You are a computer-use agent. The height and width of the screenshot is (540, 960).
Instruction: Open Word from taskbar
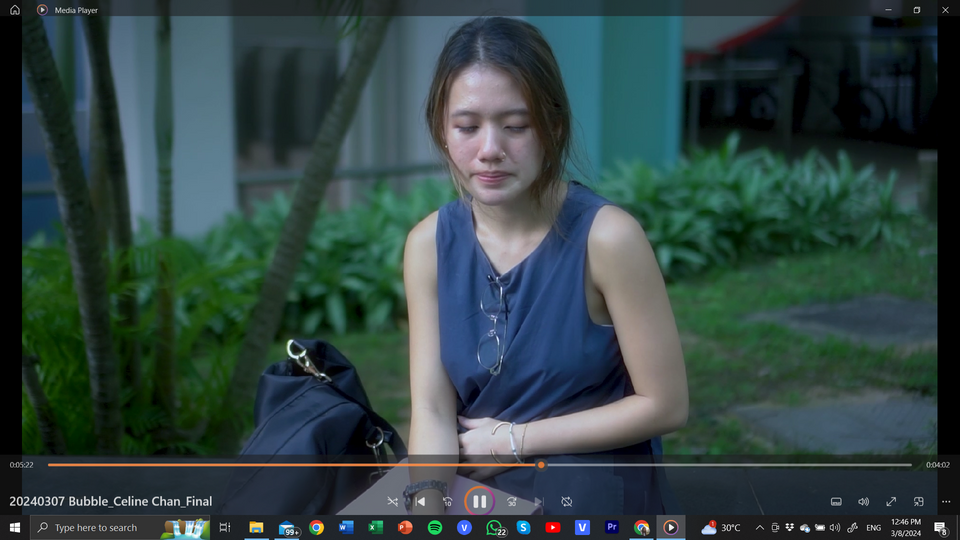(346, 527)
